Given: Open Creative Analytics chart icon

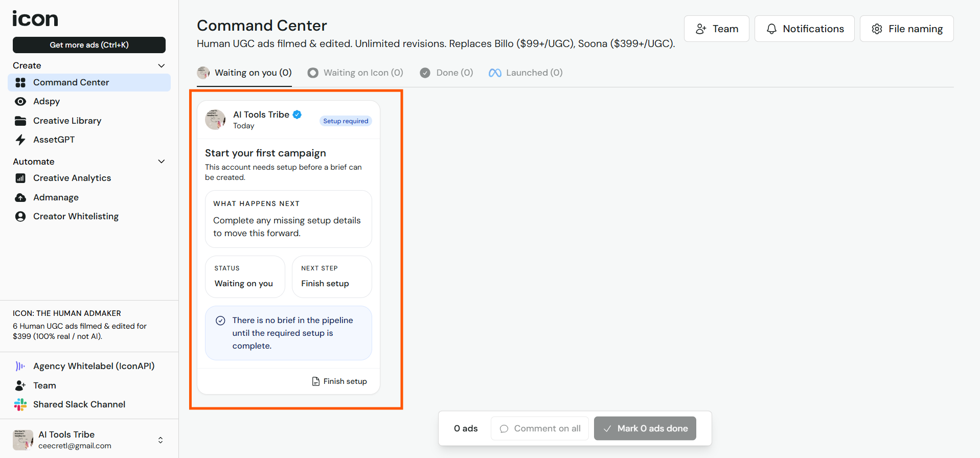Looking at the screenshot, I should click(20, 178).
